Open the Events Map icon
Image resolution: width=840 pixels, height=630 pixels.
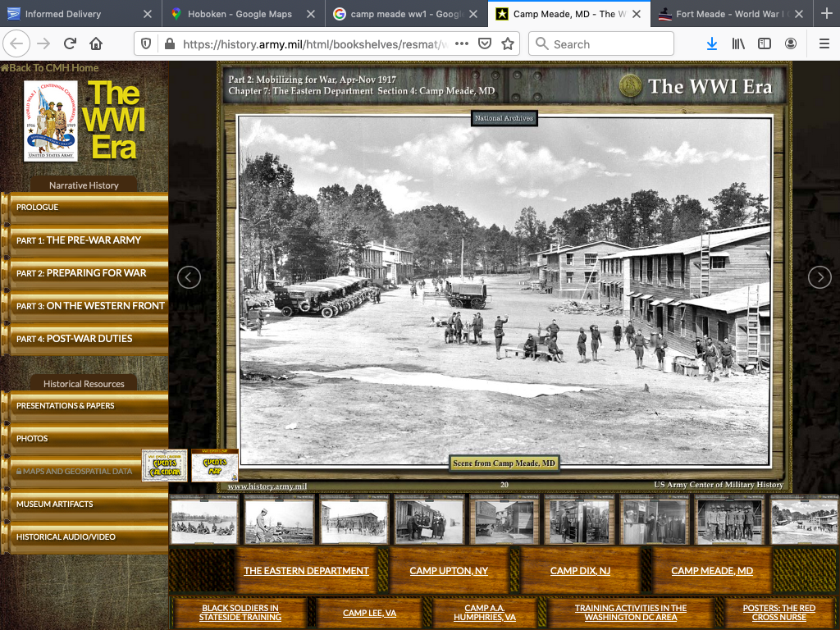(x=214, y=466)
